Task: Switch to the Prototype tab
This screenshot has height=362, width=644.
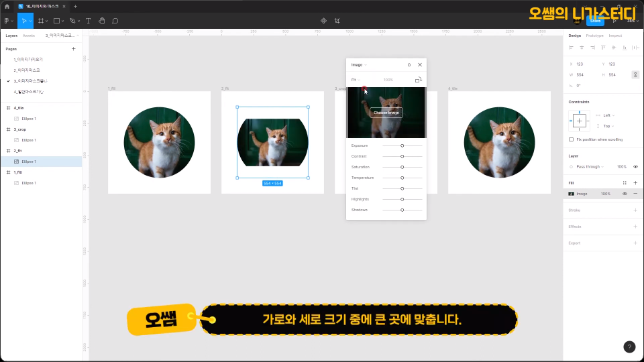Action: [595, 36]
